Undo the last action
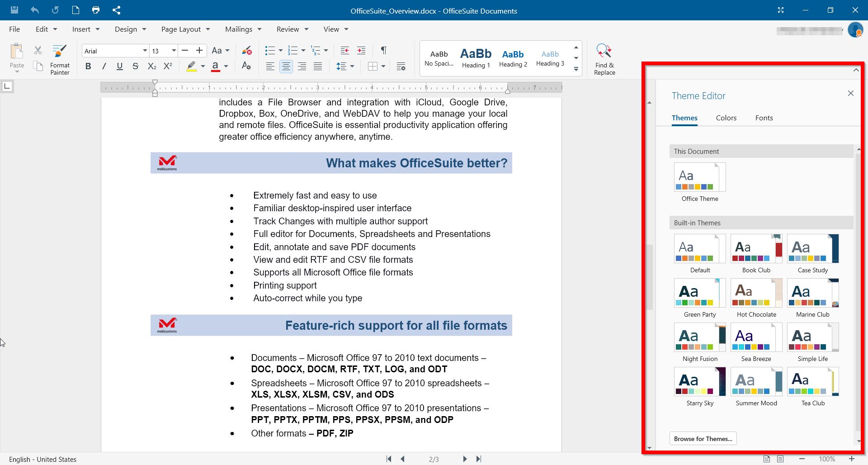Screen dimensions: 868x465 35,10
